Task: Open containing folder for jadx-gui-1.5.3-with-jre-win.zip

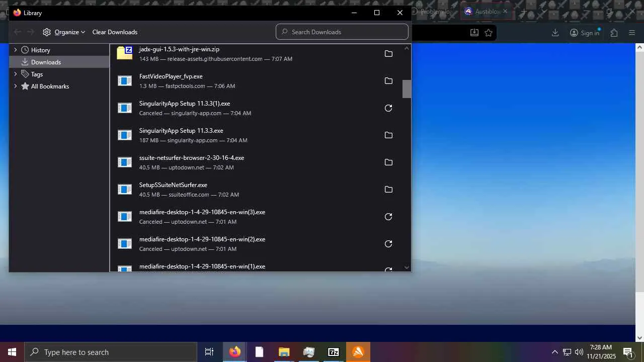Action: 388,54
